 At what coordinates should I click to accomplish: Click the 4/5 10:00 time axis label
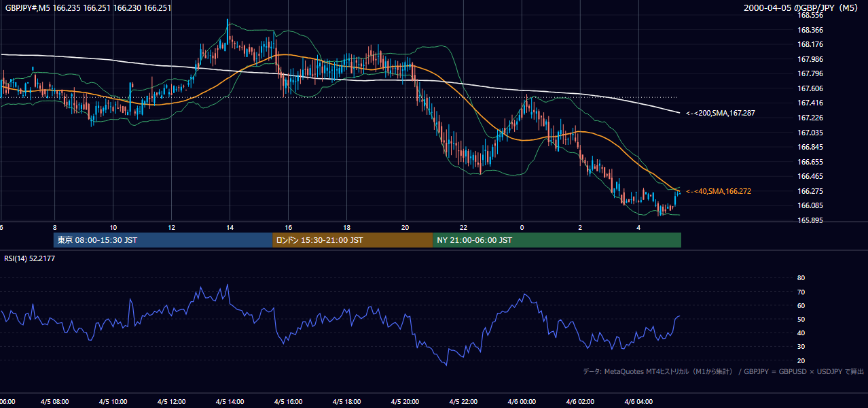click(x=115, y=402)
